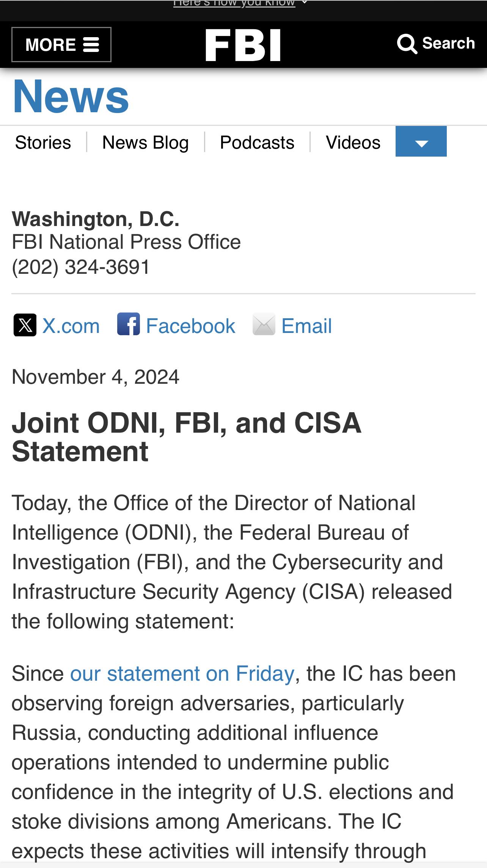Click the Email share link text
The width and height of the screenshot is (487, 868).
coord(306,326)
